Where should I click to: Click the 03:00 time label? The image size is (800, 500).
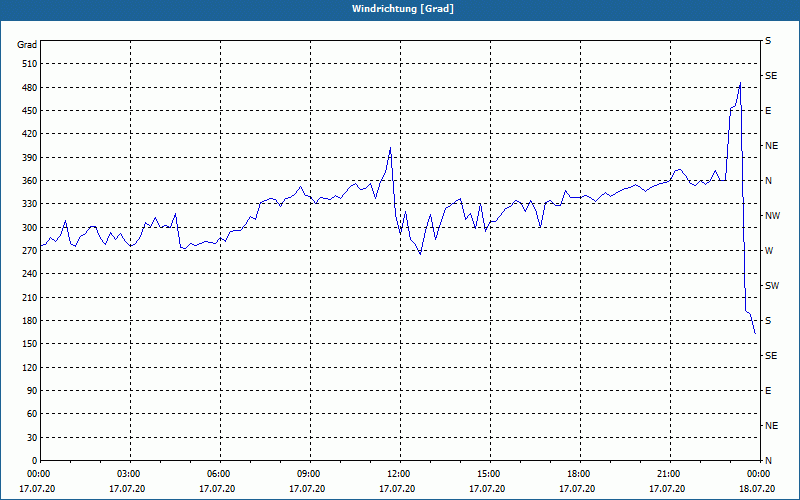[x=130, y=473]
